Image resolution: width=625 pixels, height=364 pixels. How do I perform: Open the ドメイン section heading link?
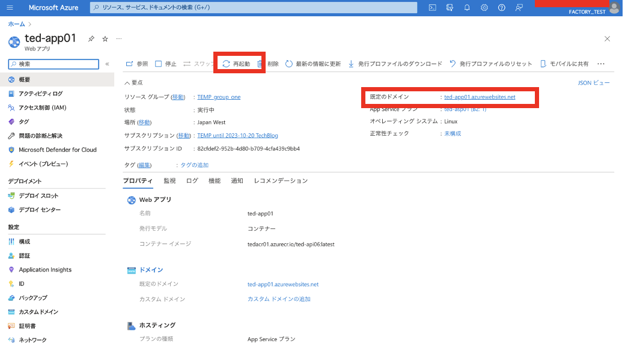point(151,270)
